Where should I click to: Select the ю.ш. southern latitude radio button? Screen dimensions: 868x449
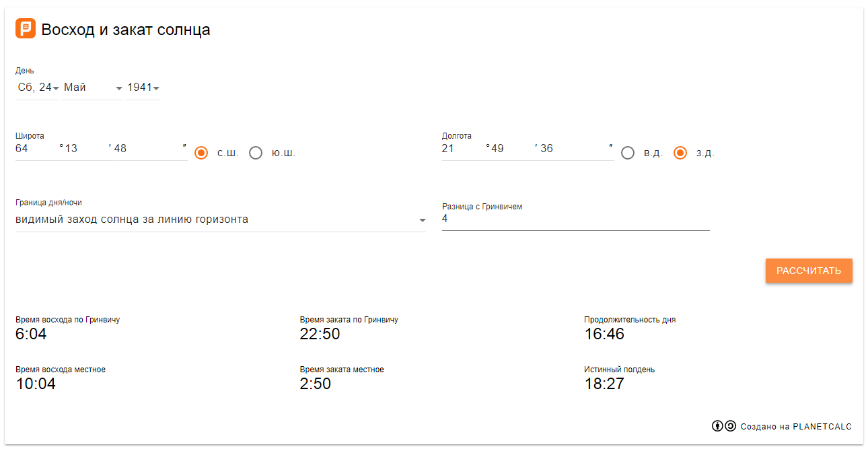(x=256, y=153)
